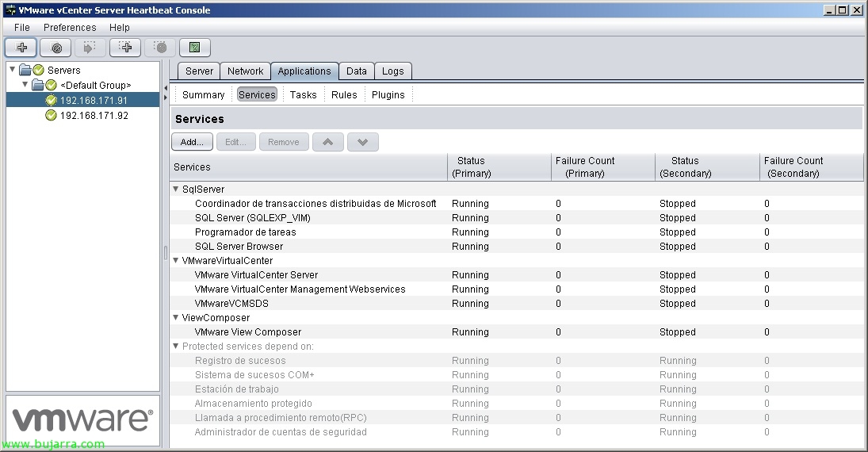Select server 192.168.171.92 in the tree
This screenshot has width=868, height=452.
[x=94, y=116]
